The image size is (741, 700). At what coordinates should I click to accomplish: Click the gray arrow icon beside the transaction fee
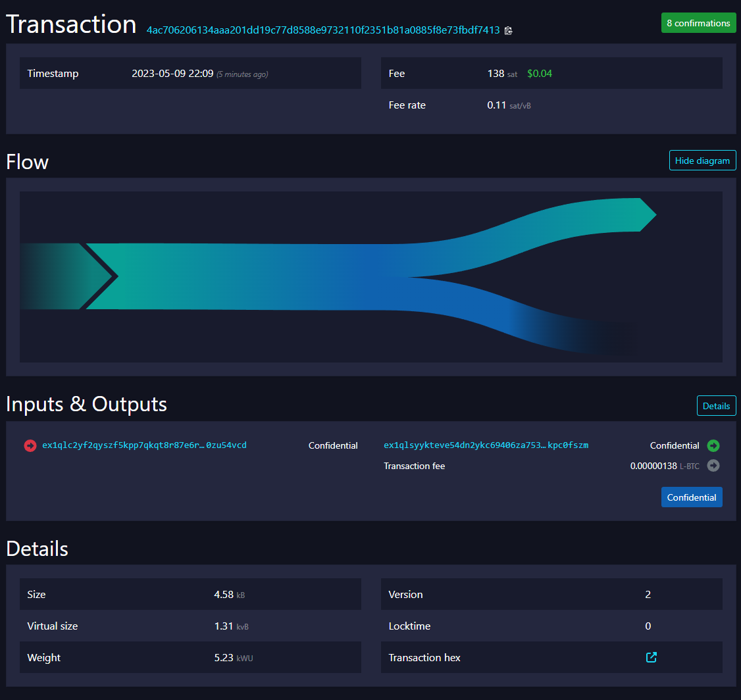click(x=713, y=466)
